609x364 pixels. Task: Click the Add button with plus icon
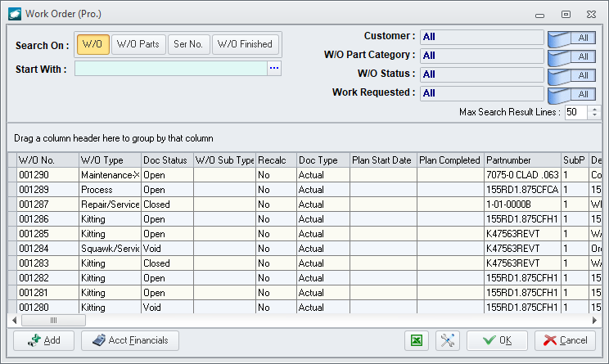43,340
